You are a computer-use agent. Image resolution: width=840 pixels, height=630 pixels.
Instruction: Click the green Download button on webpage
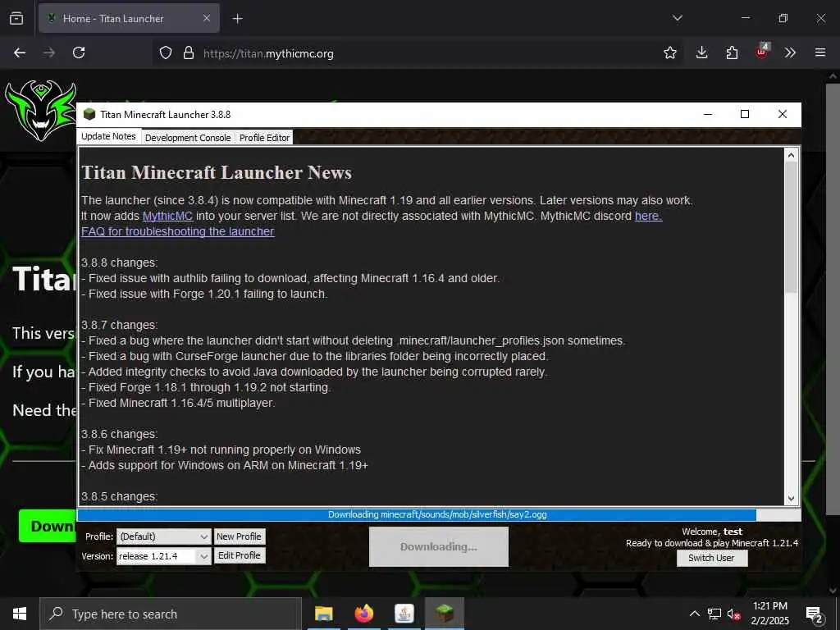point(48,526)
